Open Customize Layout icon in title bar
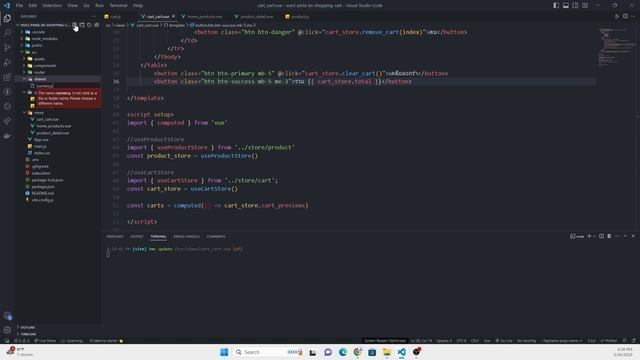 [x=585, y=5]
